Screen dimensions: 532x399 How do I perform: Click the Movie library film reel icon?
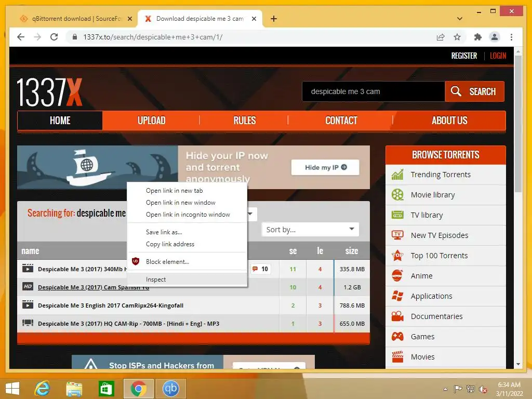(397, 195)
